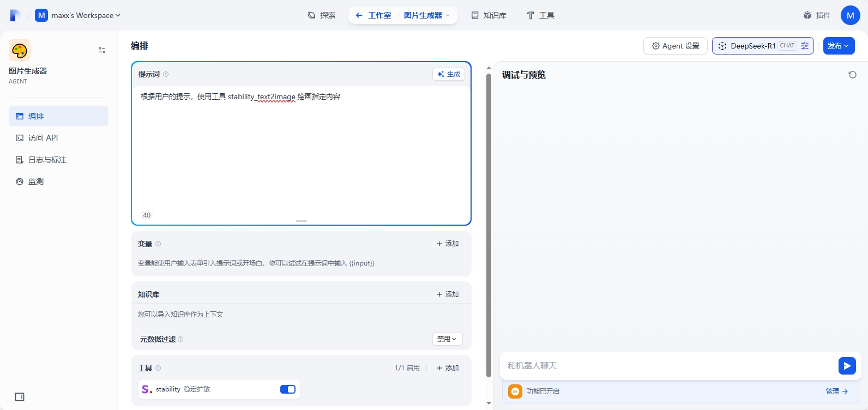The height and width of the screenshot is (410, 868).
Task: Open model parameter sliders icon
Action: pyautogui.click(x=805, y=46)
